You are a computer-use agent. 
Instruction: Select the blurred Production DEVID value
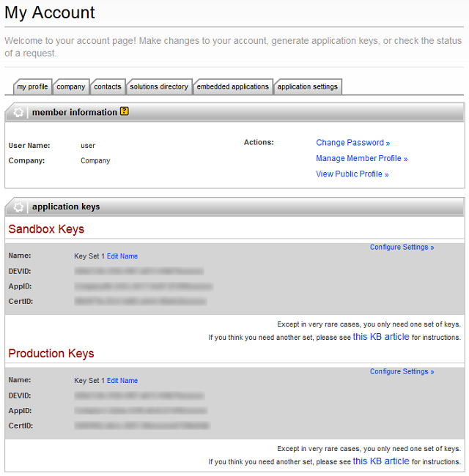pyautogui.click(x=139, y=395)
